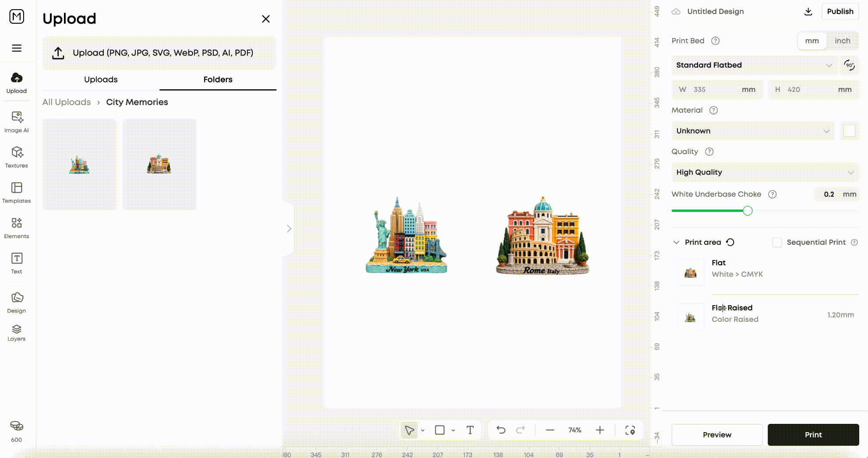Select the bottom toolbar text tool
Image resolution: width=868 pixels, height=458 pixels.
tap(470, 430)
